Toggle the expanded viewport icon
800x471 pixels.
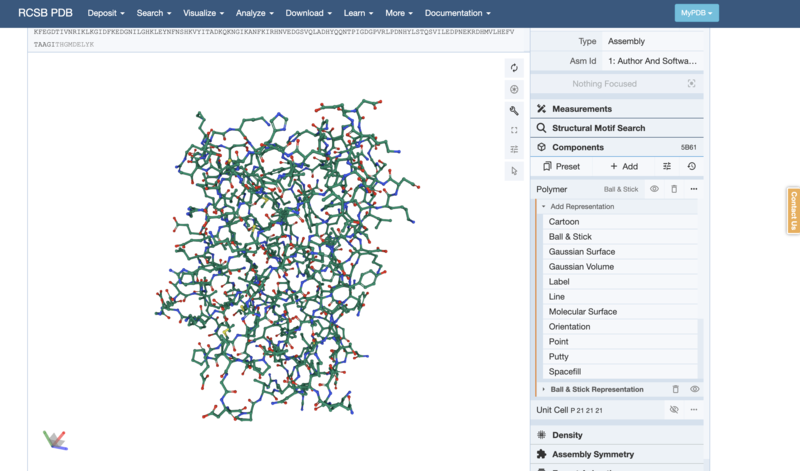(x=514, y=130)
